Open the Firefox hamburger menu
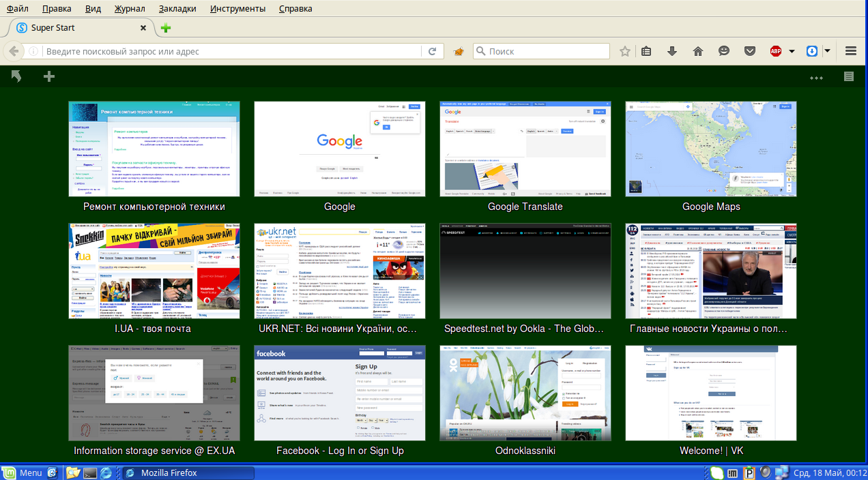The height and width of the screenshot is (480, 868). (x=851, y=51)
